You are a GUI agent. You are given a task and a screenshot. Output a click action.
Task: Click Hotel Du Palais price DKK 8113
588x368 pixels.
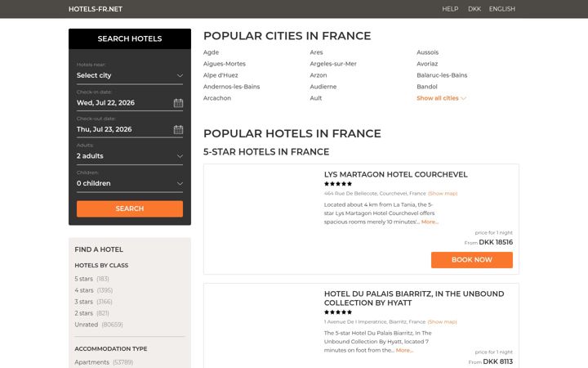click(497, 361)
